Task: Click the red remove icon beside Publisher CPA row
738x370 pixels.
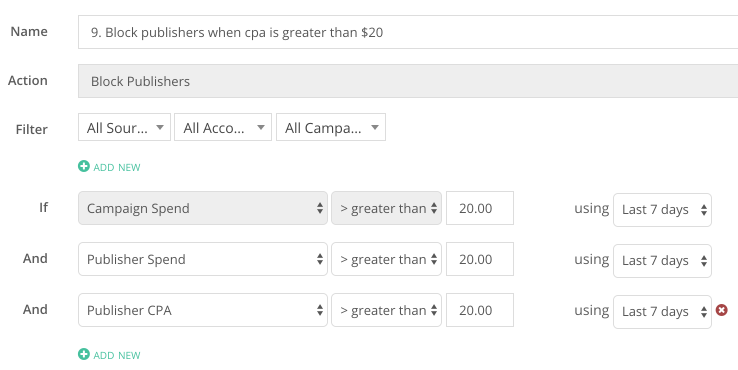Action: pos(722,310)
